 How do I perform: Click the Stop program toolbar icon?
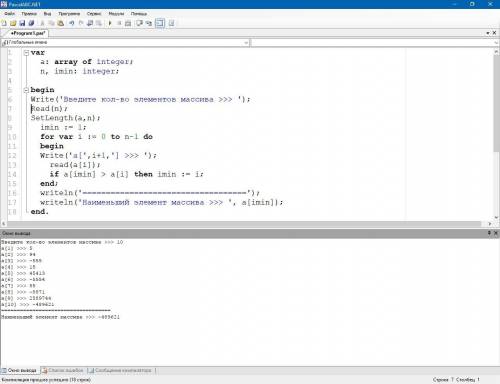119,23
